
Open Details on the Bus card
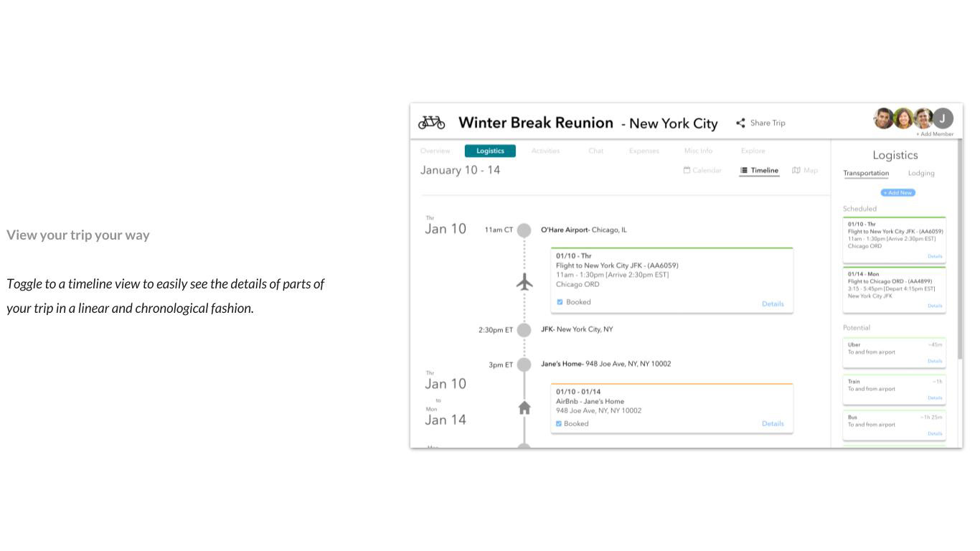(x=935, y=434)
